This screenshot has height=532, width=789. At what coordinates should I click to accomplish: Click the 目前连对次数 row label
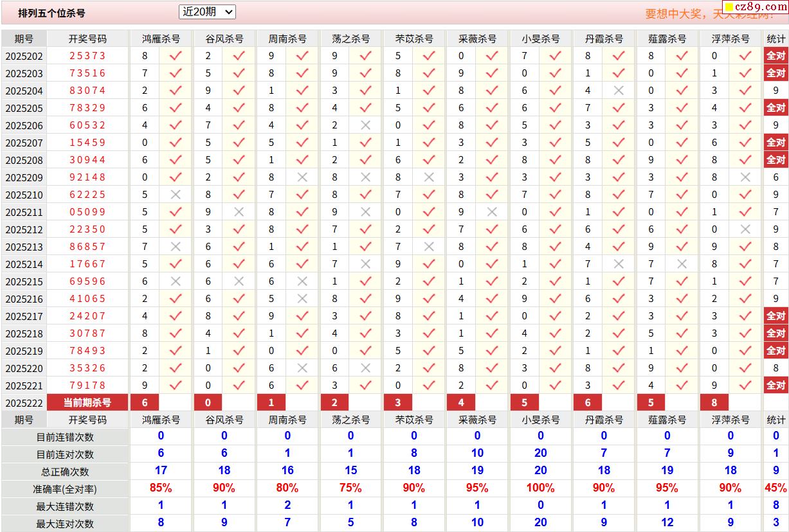click(x=65, y=454)
